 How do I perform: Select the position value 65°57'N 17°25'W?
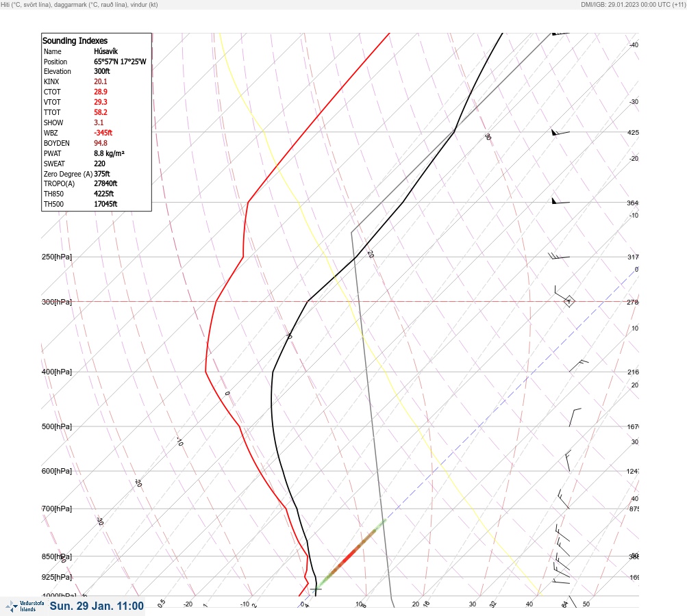120,62
